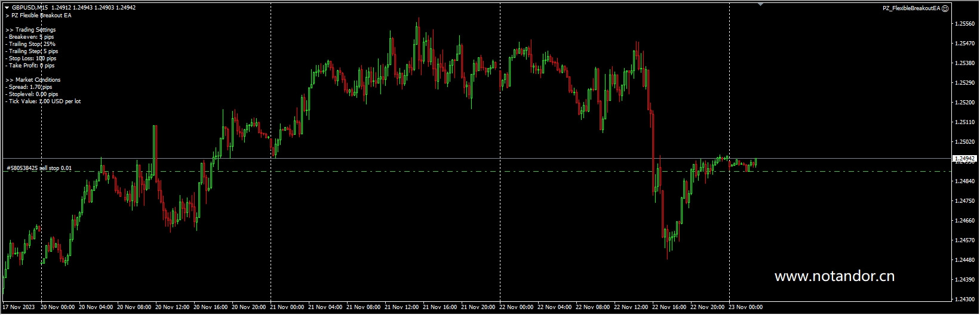Click the '22 Nov 20:00' time axis label

[708, 308]
